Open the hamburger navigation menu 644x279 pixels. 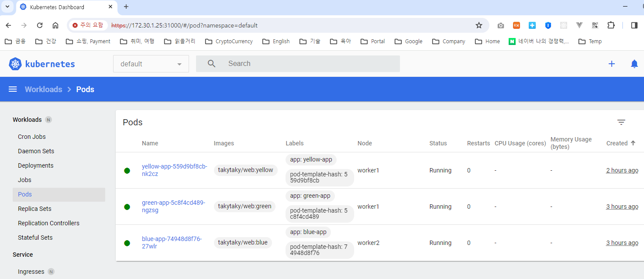tap(13, 89)
